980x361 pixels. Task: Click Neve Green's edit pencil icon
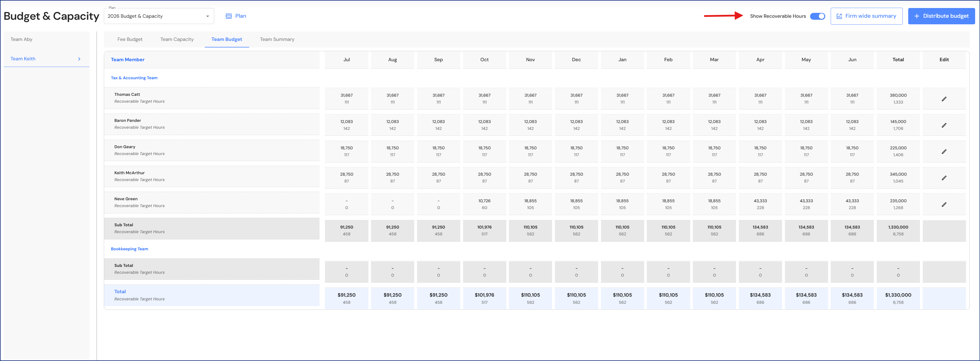click(944, 204)
